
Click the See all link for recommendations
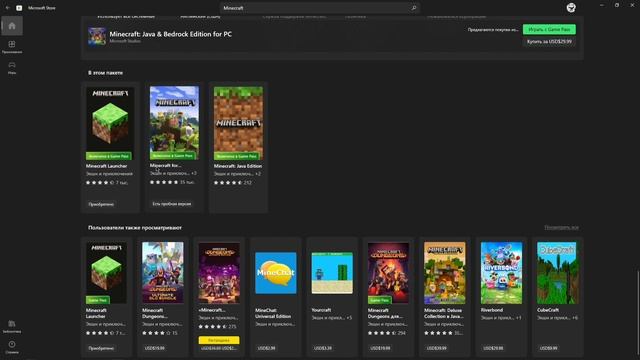(561, 227)
